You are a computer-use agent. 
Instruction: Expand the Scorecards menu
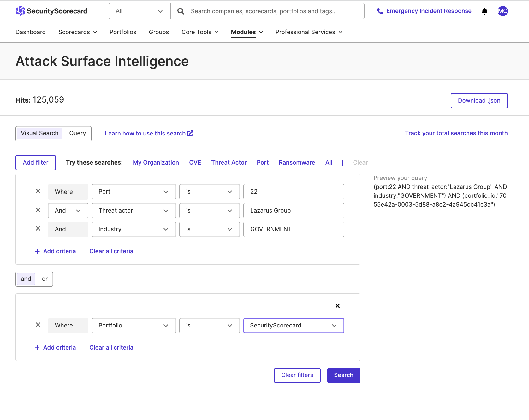[78, 32]
